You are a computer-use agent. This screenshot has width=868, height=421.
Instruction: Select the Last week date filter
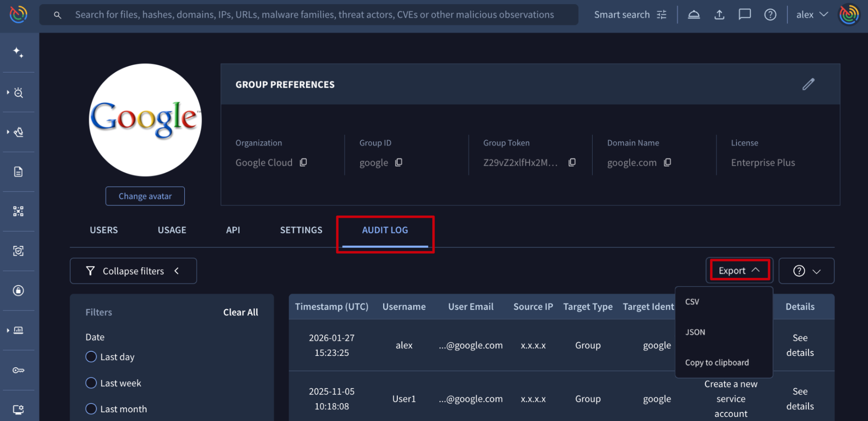91,383
